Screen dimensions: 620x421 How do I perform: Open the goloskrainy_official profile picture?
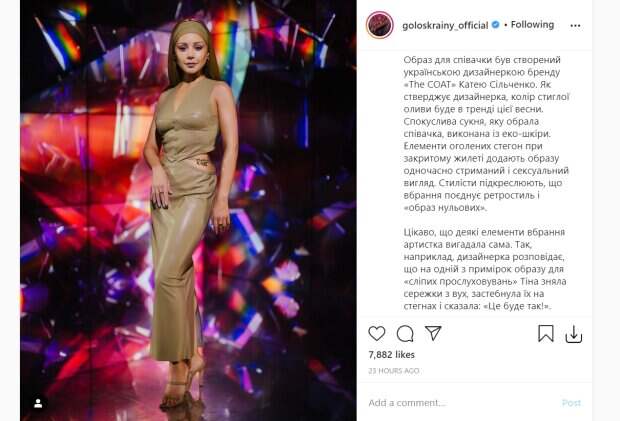[380, 25]
